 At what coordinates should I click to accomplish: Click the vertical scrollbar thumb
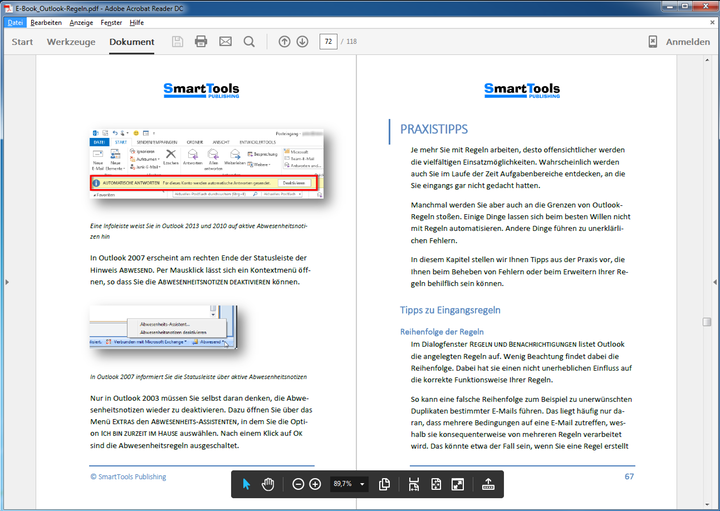(707, 322)
